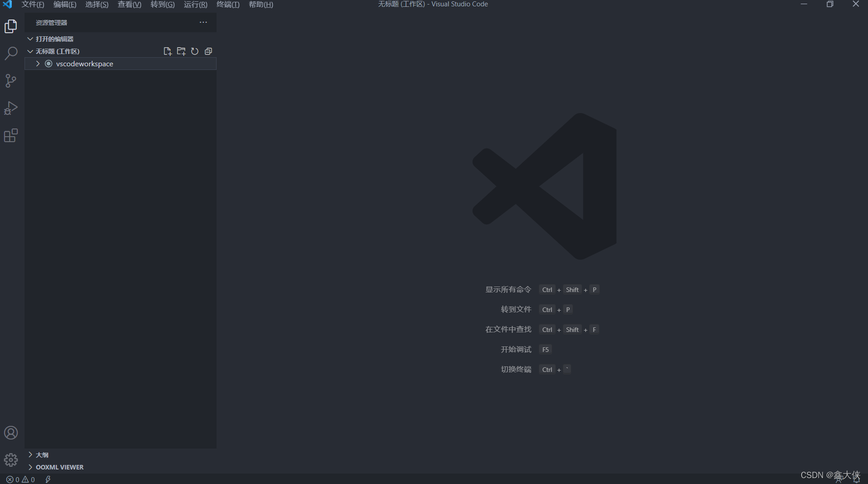Open the 选择(S) menu
The image size is (868, 484).
pyautogui.click(x=97, y=5)
